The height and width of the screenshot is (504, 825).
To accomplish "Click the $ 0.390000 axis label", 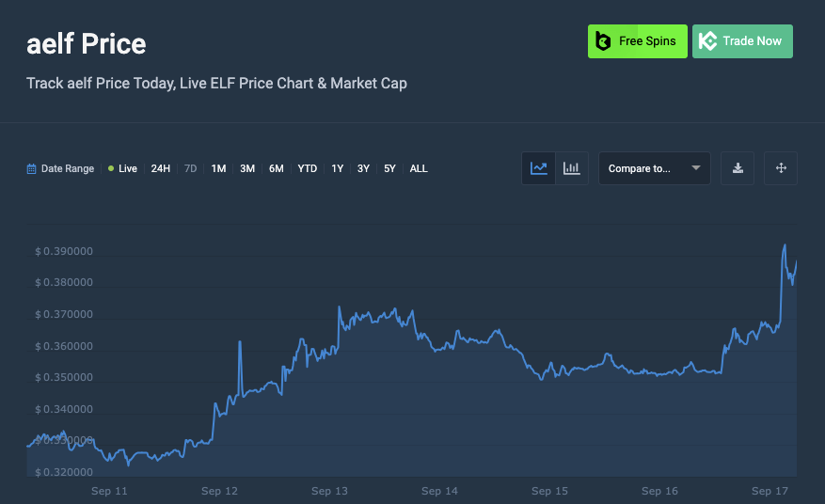I will click(x=64, y=251).
